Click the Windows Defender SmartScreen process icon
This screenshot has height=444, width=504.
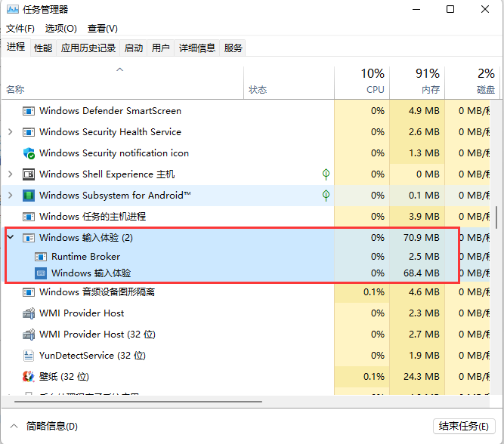(x=29, y=111)
